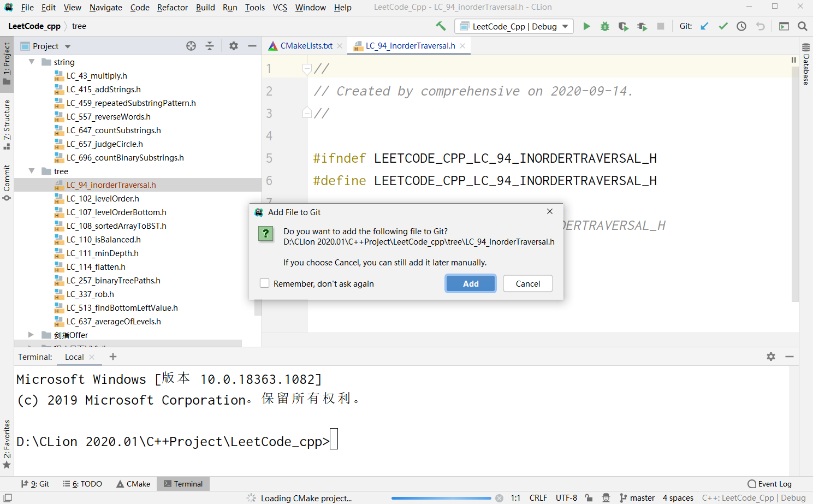The image size is (813, 504).
Task: Open the Refactor menu
Action: pyautogui.click(x=173, y=7)
